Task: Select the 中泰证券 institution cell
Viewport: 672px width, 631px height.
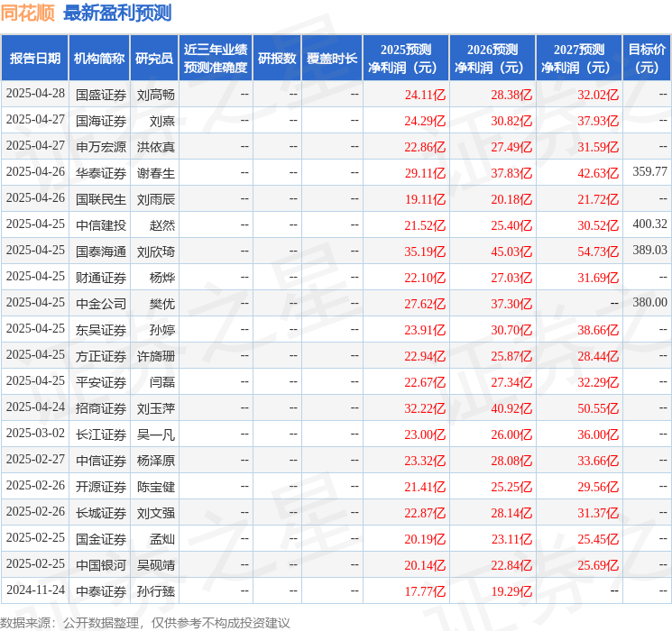Action: click(101, 591)
